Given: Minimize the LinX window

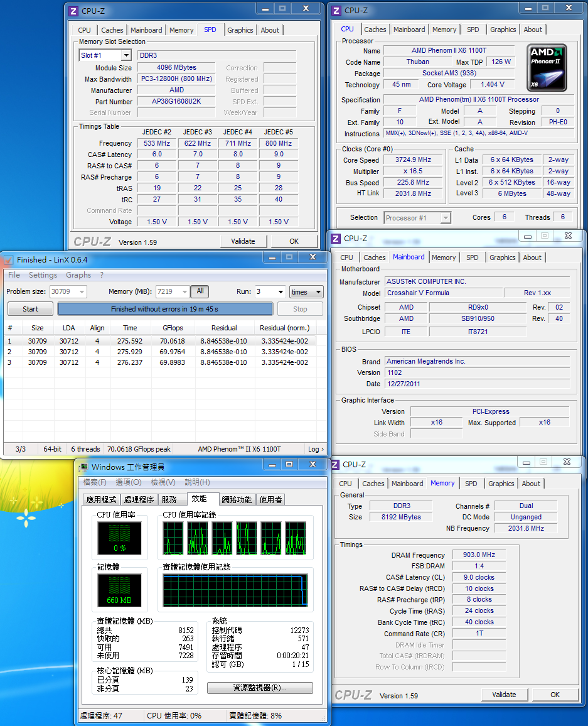Looking at the screenshot, I should pyautogui.click(x=272, y=257).
